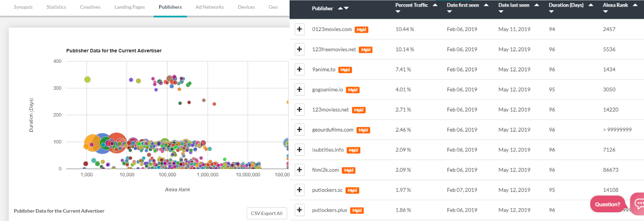644x221 pixels.
Task: Expand the 9anime.to row
Action: click(x=299, y=69)
